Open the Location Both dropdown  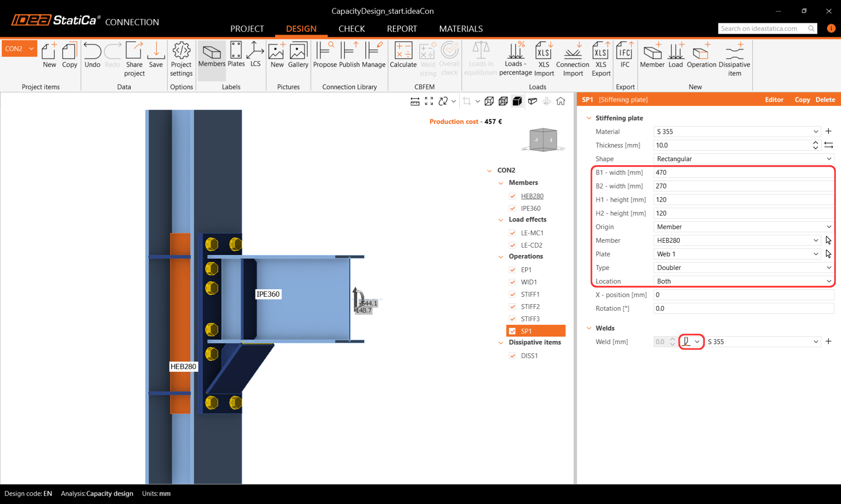point(744,281)
